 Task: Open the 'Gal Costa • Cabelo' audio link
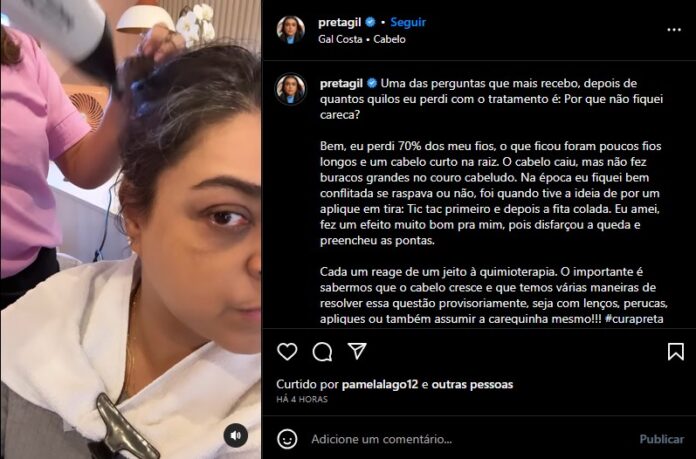(x=362, y=39)
